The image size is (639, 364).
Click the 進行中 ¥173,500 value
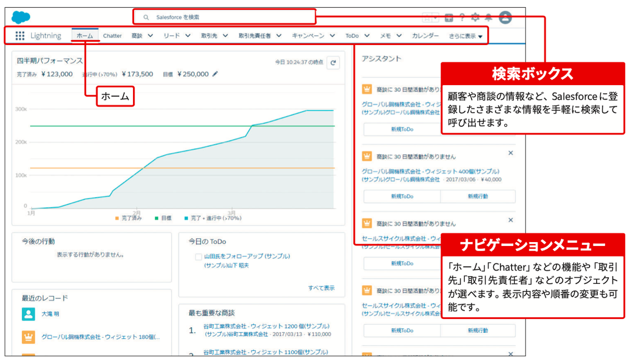coord(137,74)
